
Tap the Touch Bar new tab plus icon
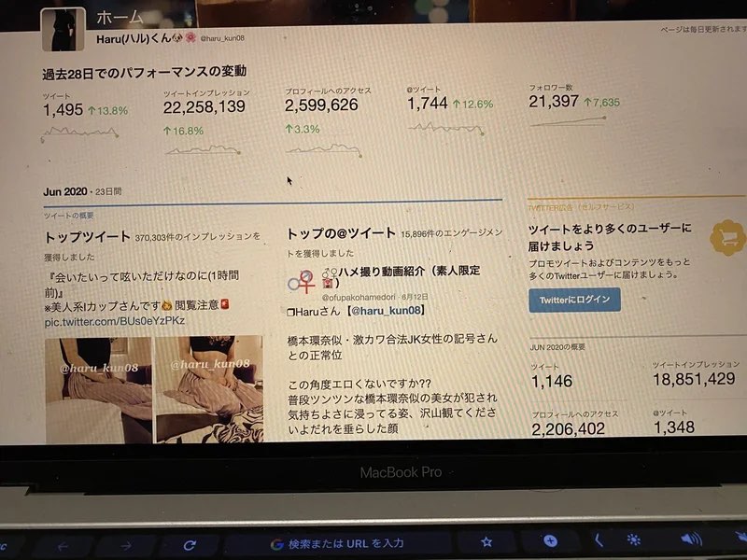(x=550, y=540)
